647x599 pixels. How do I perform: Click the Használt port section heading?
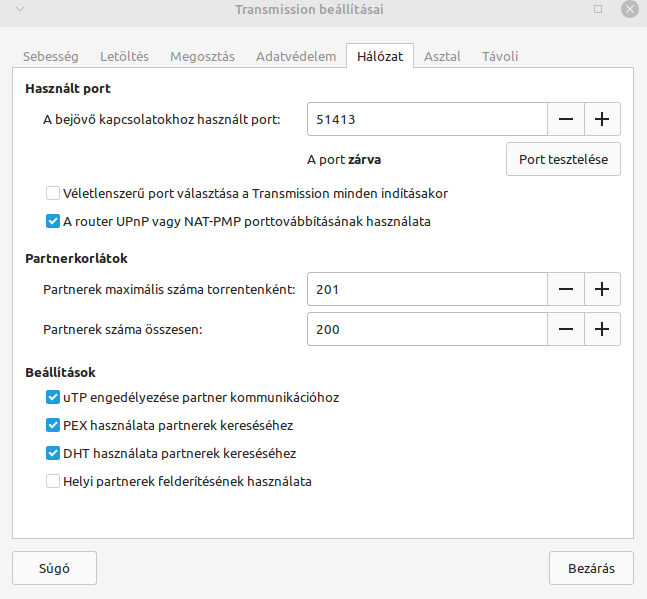[x=68, y=89]
